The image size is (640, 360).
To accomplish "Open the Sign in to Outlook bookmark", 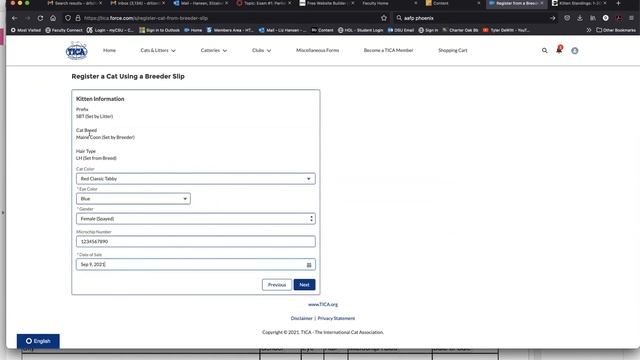I will 160,30.
